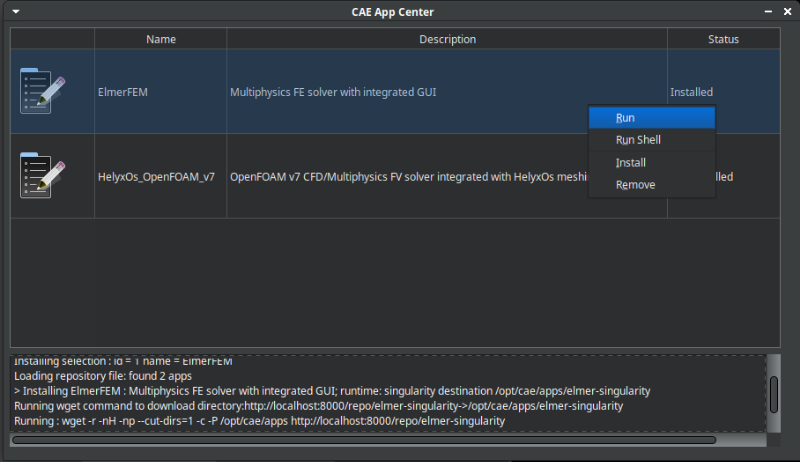Image resolution: width=800 pixels, height=462 pixels.
Task: Choose Install from the context menu
Action: pos(652,163)
